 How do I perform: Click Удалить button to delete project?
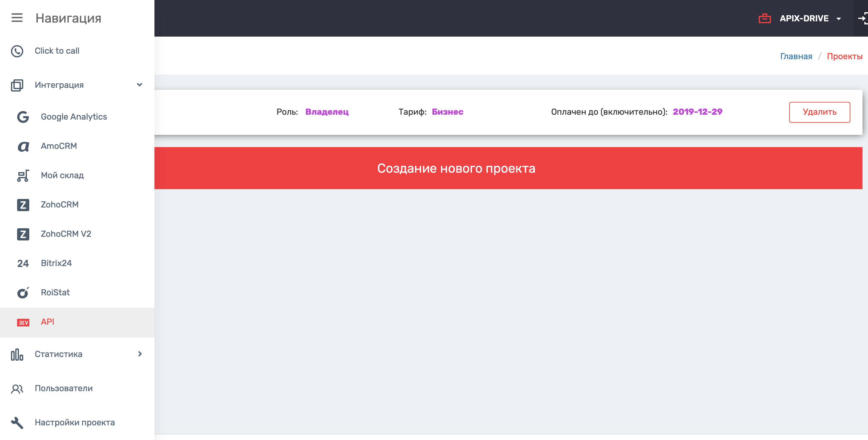pos(820,112)
